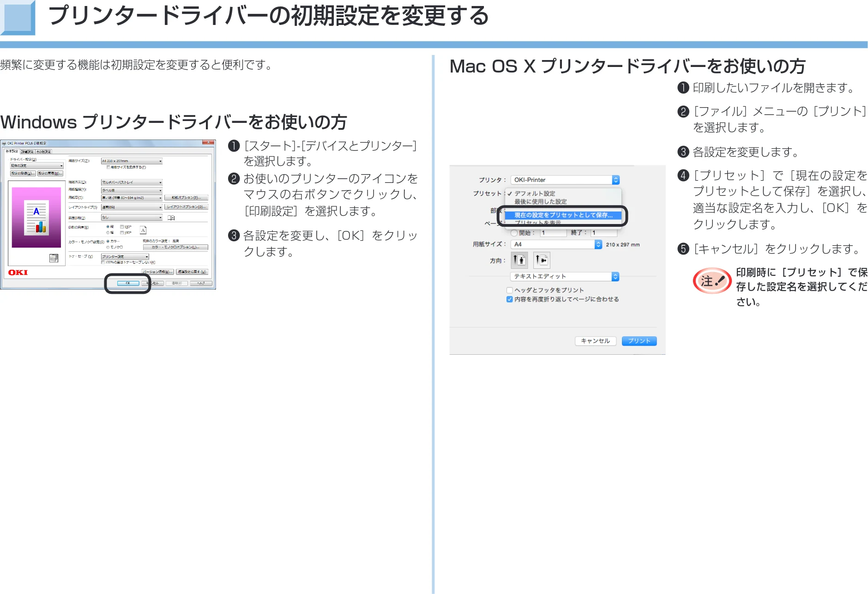Open トナーセーブ dropdown showing プリンター設定
868x594 pixels.
pyautogui.click(x=125, y=257)
